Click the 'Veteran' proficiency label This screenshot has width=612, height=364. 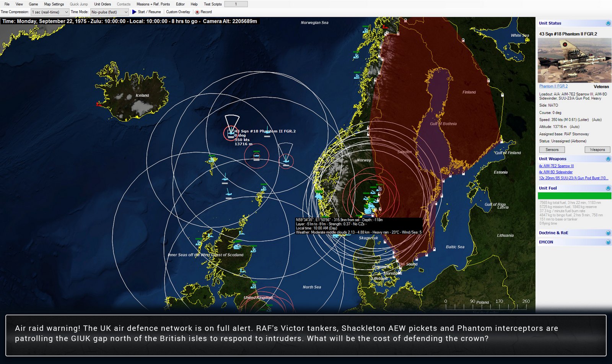[x=601, y=87]
